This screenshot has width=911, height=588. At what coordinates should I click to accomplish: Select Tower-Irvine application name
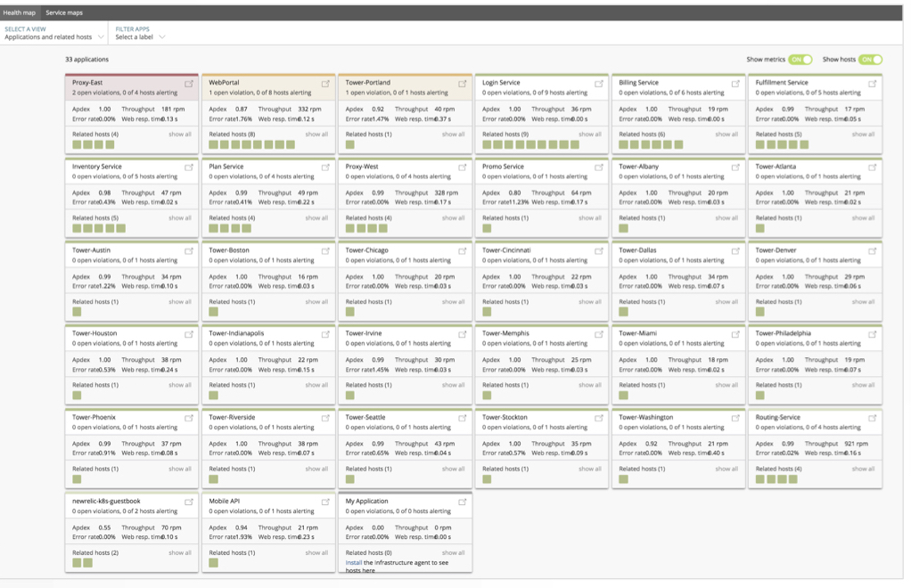[364, 333]
